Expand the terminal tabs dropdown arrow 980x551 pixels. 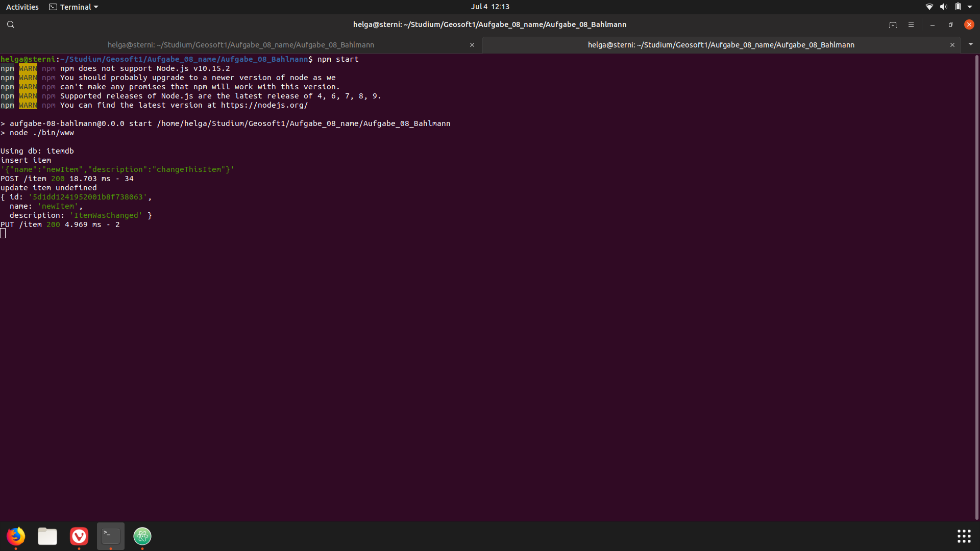(x=971, y=44)
